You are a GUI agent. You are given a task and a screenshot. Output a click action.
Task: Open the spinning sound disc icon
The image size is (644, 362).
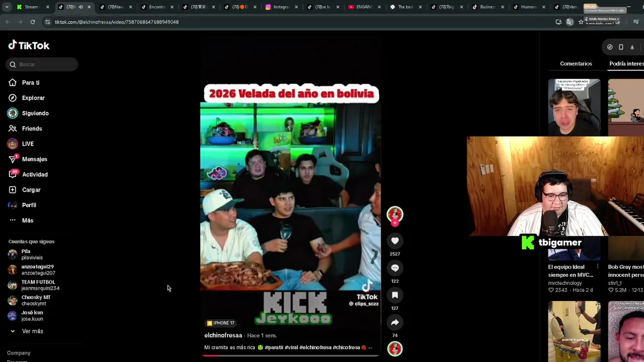(395, 348)
